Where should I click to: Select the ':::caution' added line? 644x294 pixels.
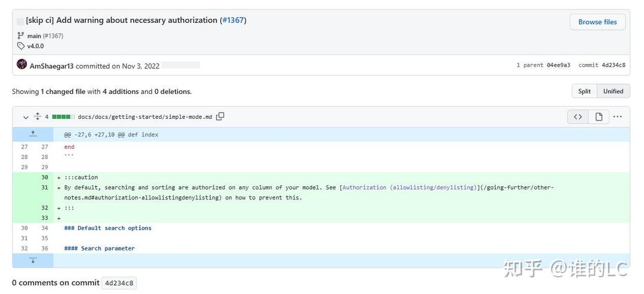[x=81, y=177]
